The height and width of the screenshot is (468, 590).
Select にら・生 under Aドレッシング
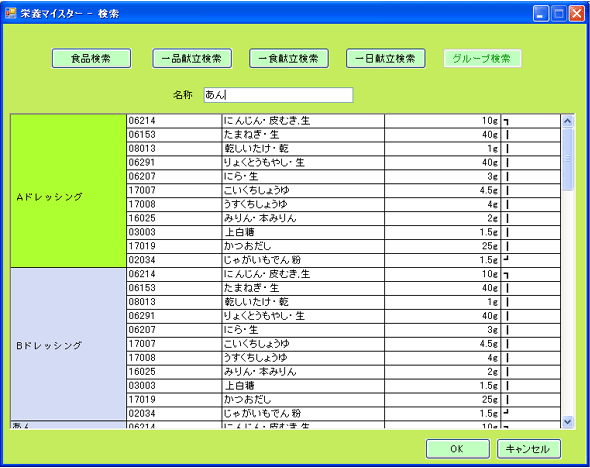click(303, 176)
